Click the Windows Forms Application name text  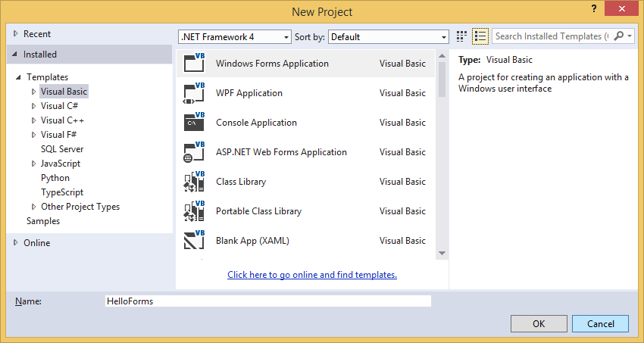click(272, 63)
